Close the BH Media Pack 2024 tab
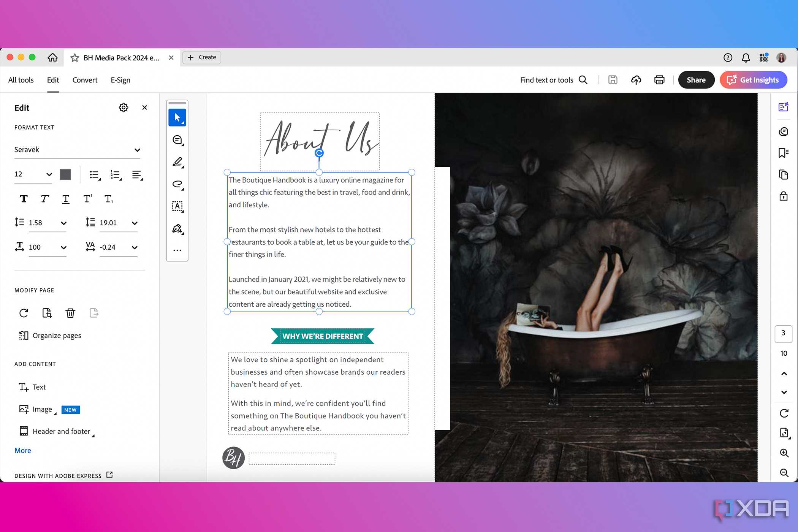Image resolution: width=798 pixels, height=532 pixels. pos(171,58)
